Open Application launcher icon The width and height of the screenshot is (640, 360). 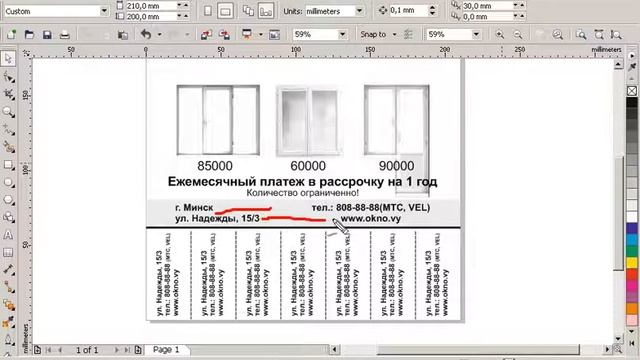(x=247, y=34)
